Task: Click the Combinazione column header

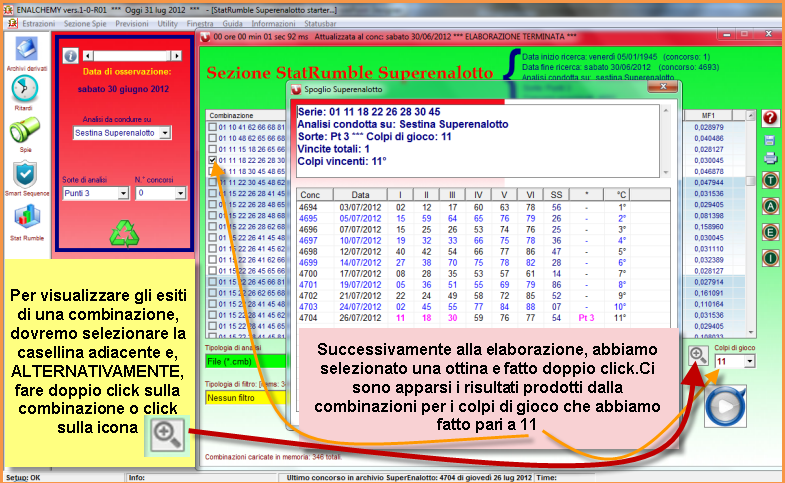Action: 245,115
